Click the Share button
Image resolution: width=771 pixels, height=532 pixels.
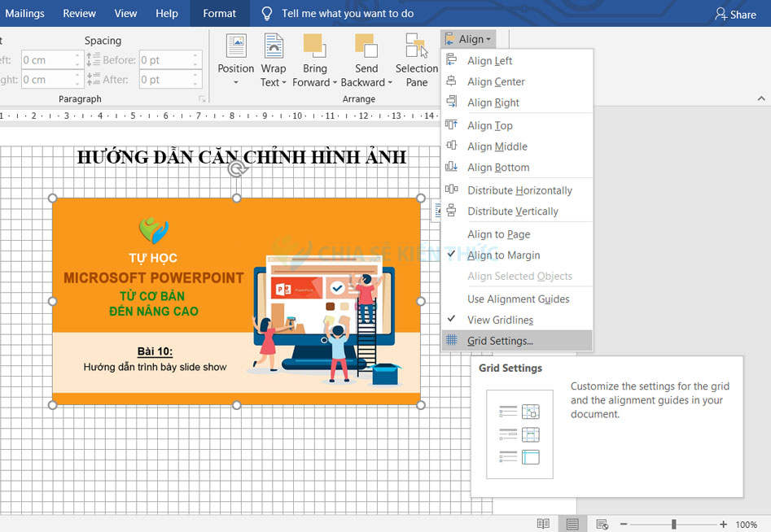coord(736,15)
